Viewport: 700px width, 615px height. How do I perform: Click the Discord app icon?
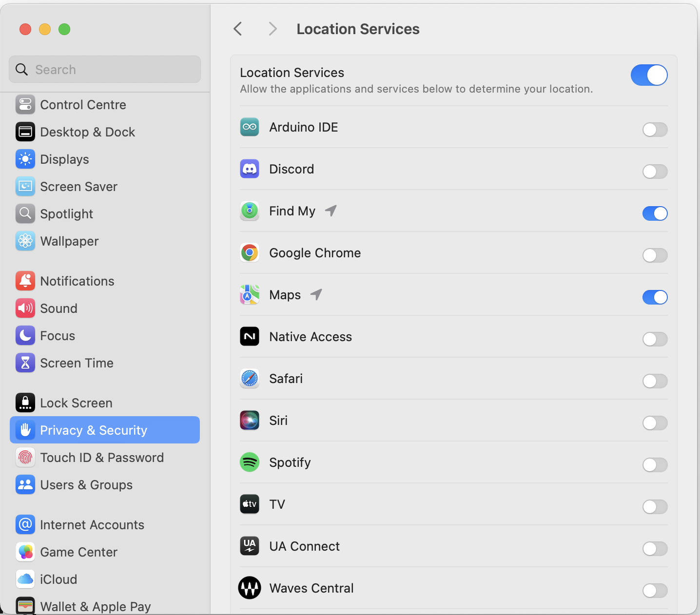tap(250, 169)
